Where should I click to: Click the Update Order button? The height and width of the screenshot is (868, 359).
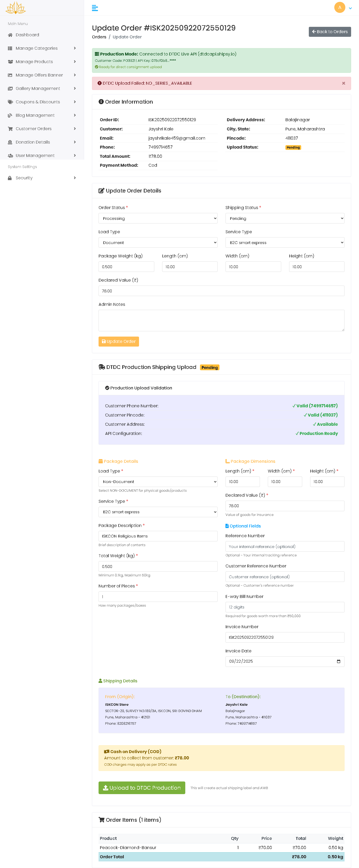click(119, 342)
